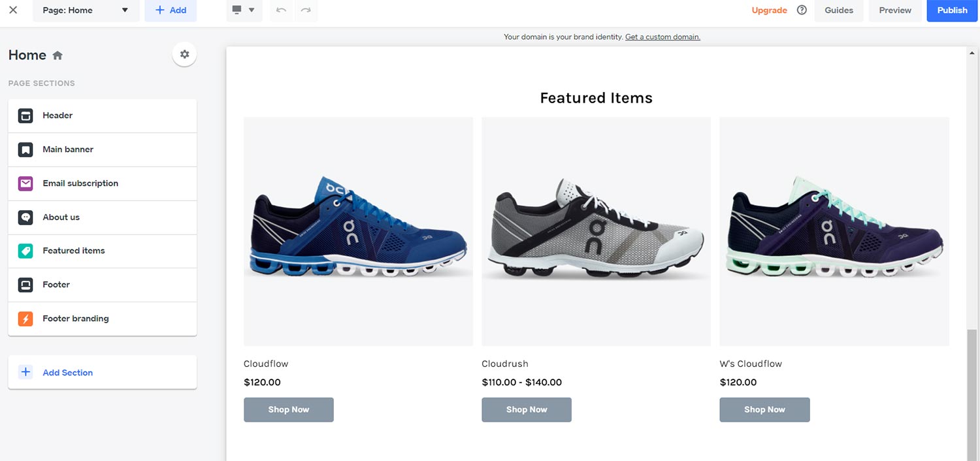980x461 pixels.
Task: Open the Page: Home dropdown
Action: tap(86, 10)
